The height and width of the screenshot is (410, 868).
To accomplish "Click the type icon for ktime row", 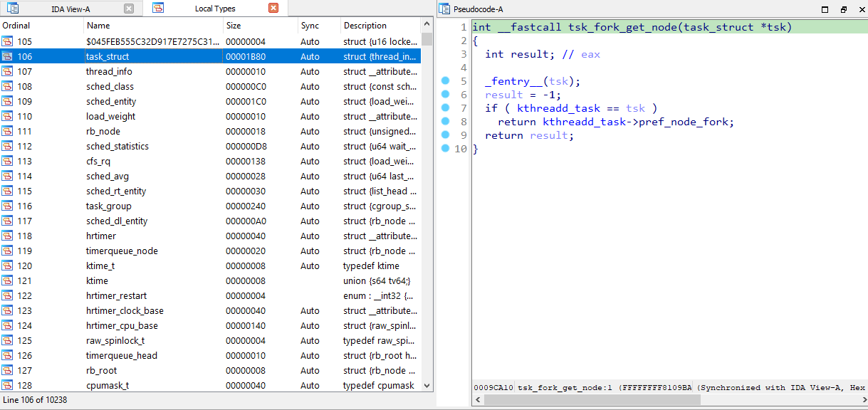I will coord(7,280).
